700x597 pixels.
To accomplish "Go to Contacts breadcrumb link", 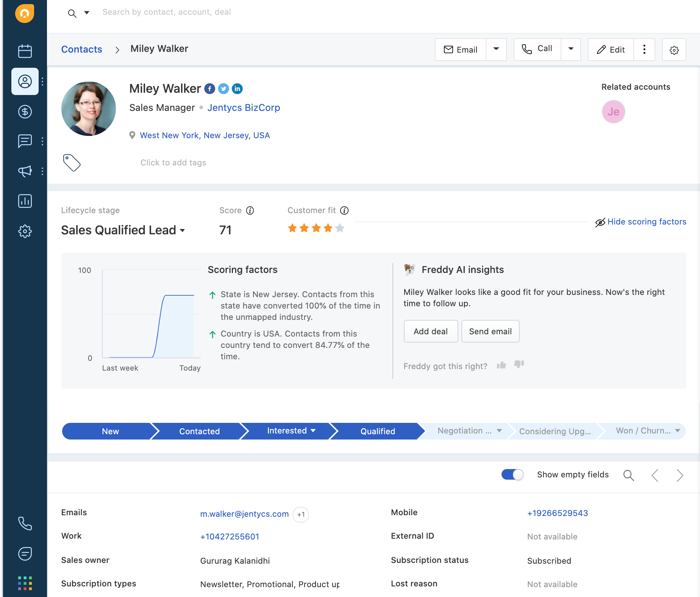I will click(x=81, y=49).
